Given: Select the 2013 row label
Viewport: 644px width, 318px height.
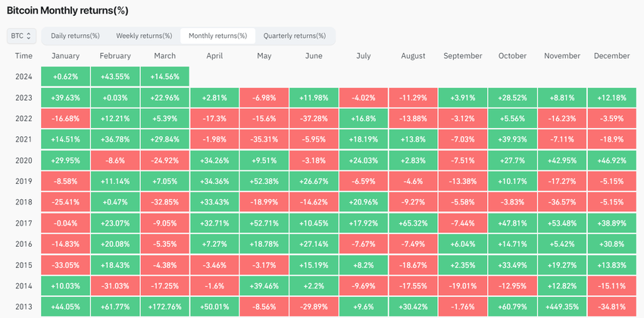Looking at the screenshot, I should pos(23,307).
